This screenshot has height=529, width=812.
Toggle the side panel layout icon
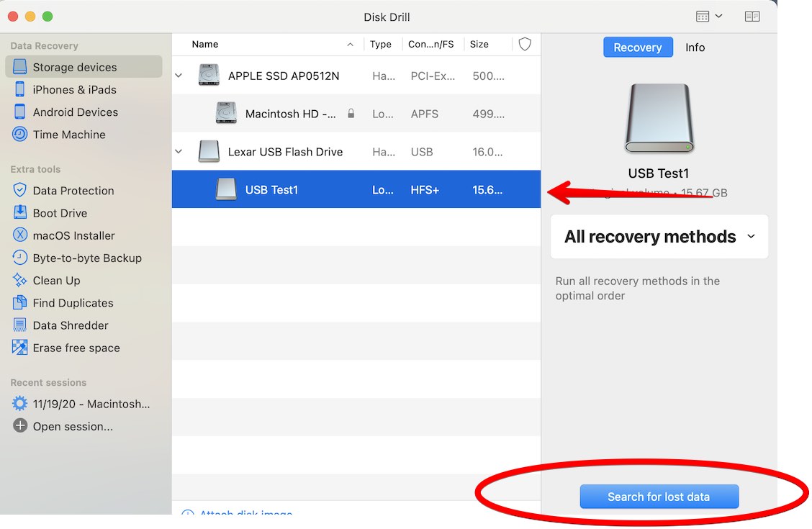(752, 17)
